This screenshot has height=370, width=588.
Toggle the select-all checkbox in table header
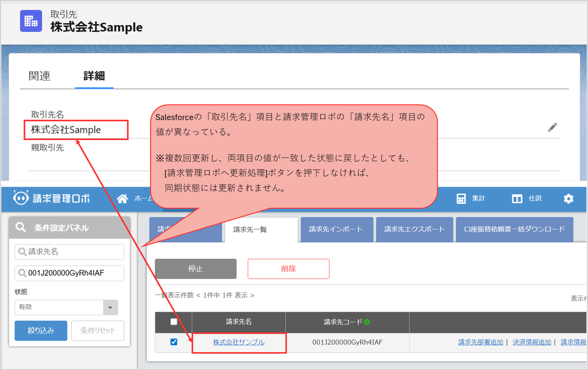174,322
